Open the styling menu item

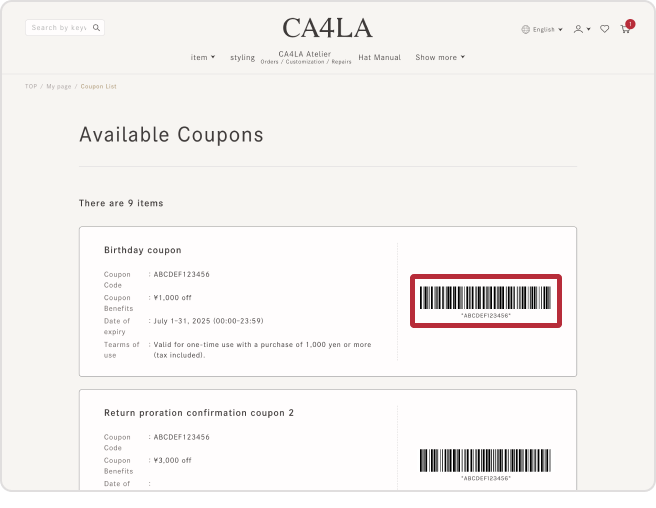pos(243,57)
